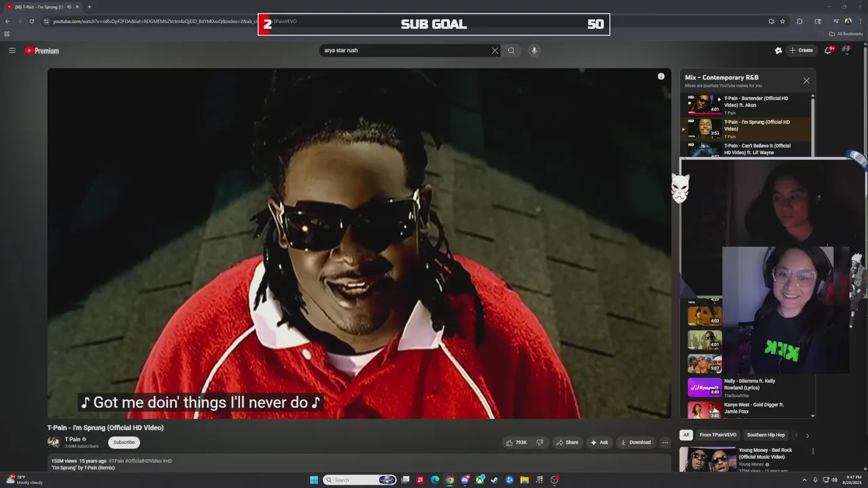The image size is (868, 488).
Task: Open Steam from the taskbar
Action: (494, 480)
